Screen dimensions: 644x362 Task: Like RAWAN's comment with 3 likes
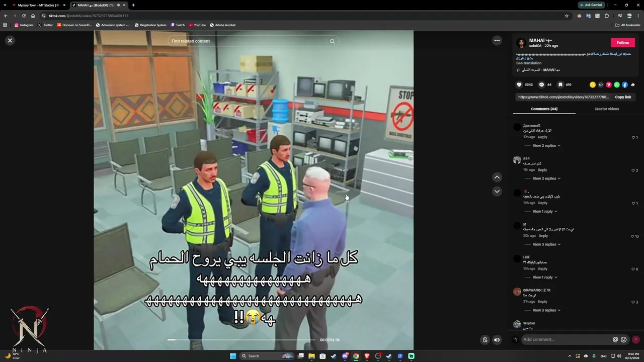(633, 302)
